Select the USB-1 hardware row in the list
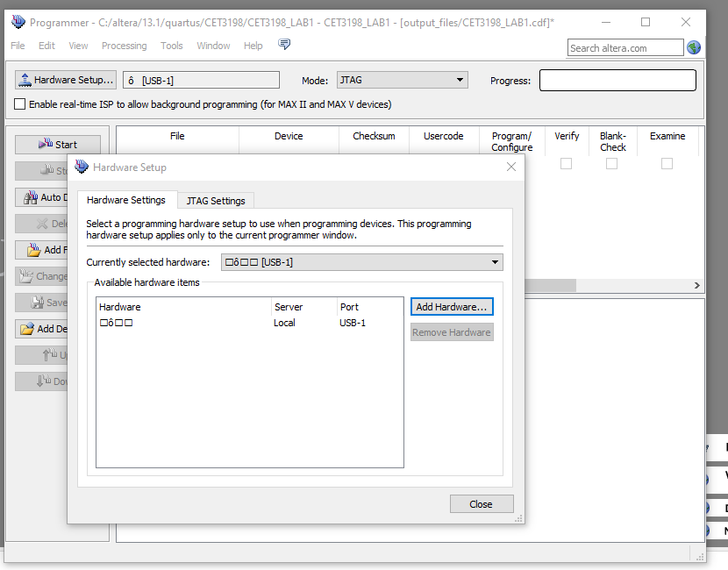The width and height of the screenshot is (728, 570). coord(250,323)
